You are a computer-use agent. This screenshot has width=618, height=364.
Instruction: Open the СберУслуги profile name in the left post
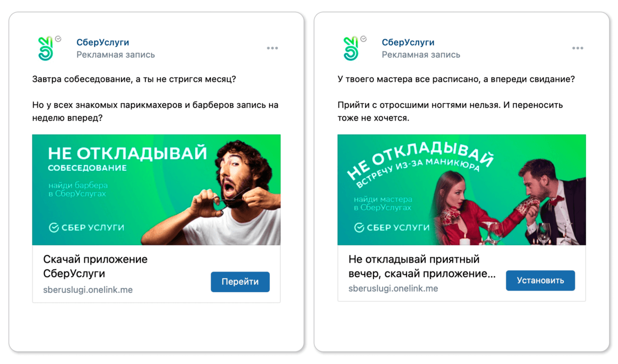click(102, 42)
